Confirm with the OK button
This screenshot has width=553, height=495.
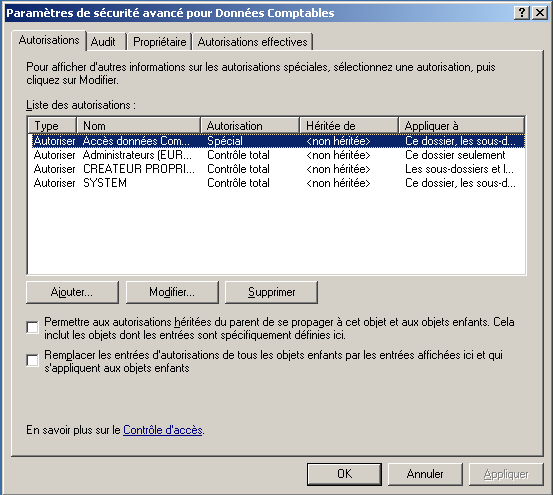point(344,474)
